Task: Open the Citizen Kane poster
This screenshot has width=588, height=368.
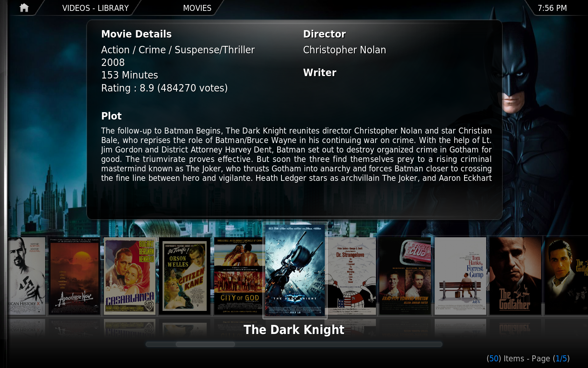Action: click(x=184, y=276)
